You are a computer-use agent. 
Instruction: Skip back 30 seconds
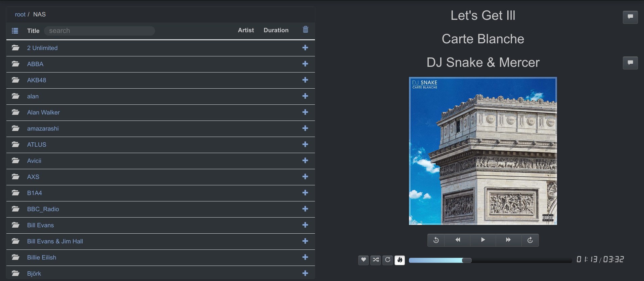(436, 240)
